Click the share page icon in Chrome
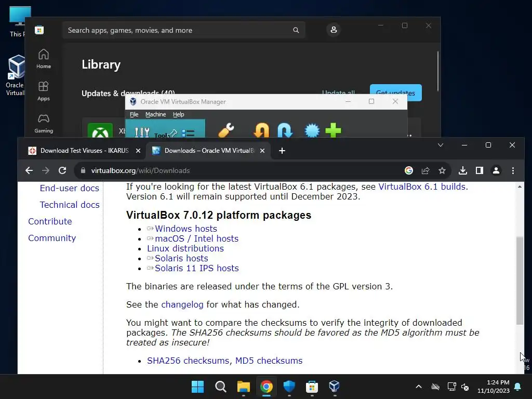Viewport: 532px width, 399px height. tap(425, 170)
